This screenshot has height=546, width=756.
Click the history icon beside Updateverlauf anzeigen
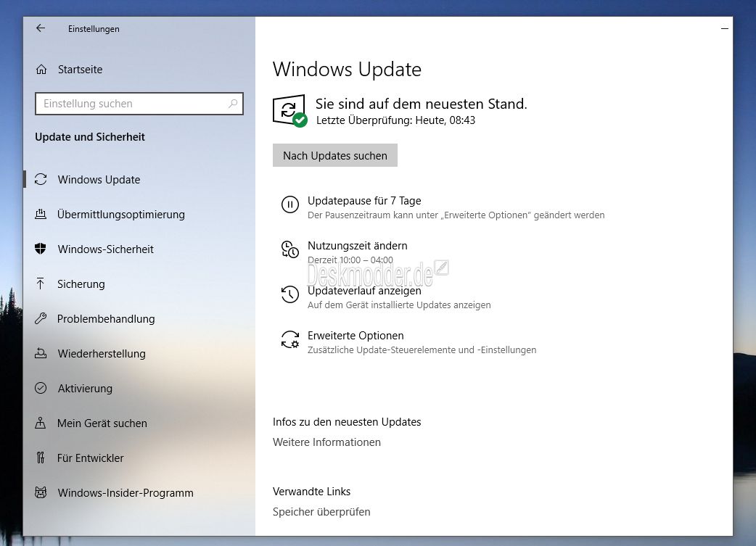click(289, 294)
